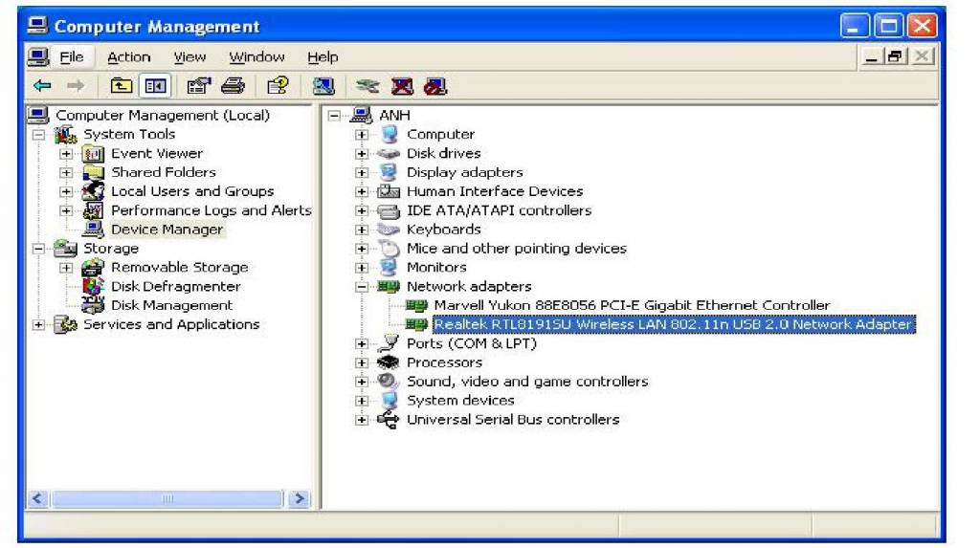Click the Universal Serial Bus controllers icon
This screenshot has height=548, width=980.
point(389,419)
